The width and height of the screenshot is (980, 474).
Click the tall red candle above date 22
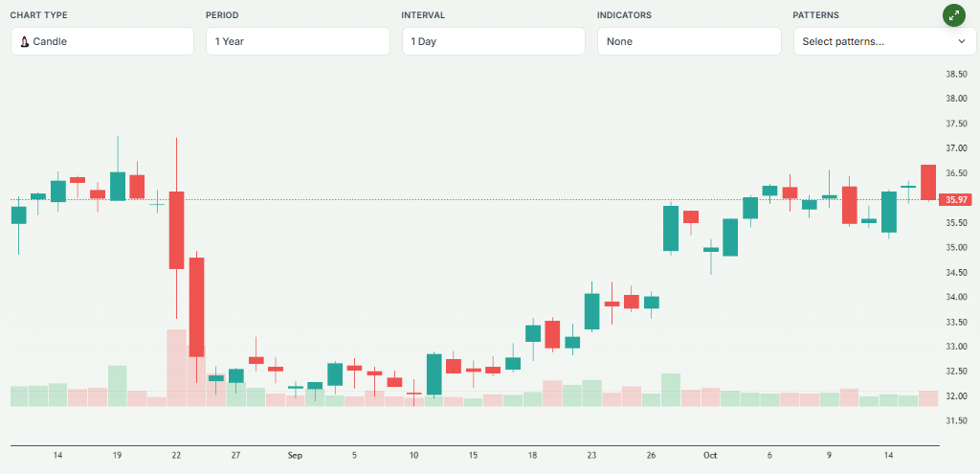pos(176,230)
